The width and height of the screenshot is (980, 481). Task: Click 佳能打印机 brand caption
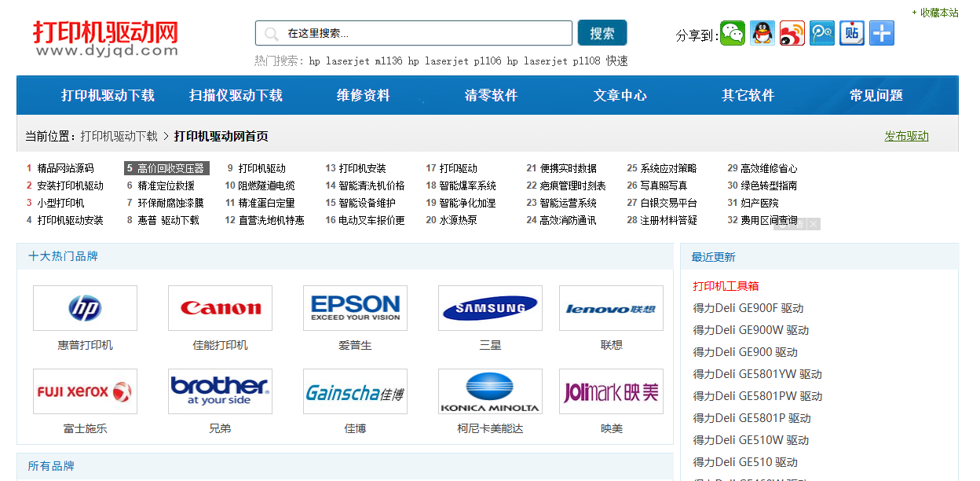click(220, 345)
